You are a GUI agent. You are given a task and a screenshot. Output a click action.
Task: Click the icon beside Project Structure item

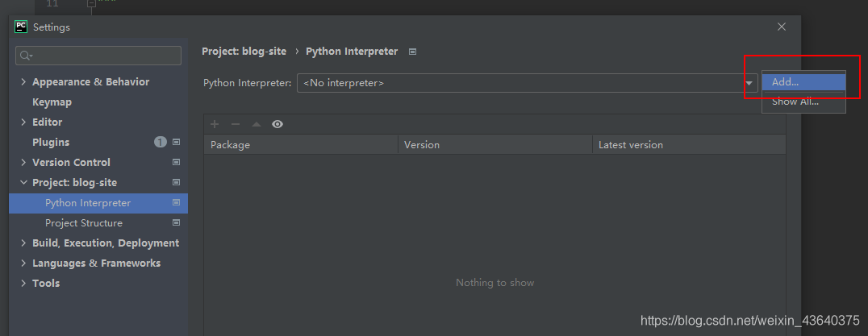point(177,223)
